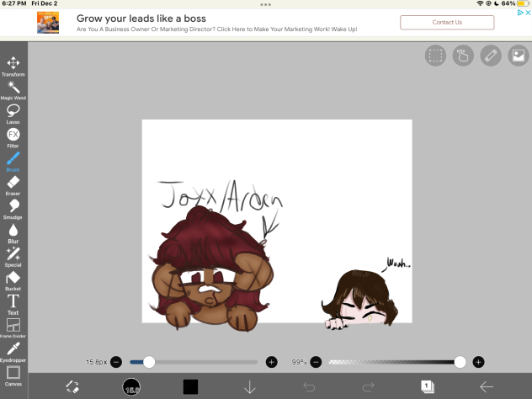
Task: Open the layers panel
Action: [428, 386]
